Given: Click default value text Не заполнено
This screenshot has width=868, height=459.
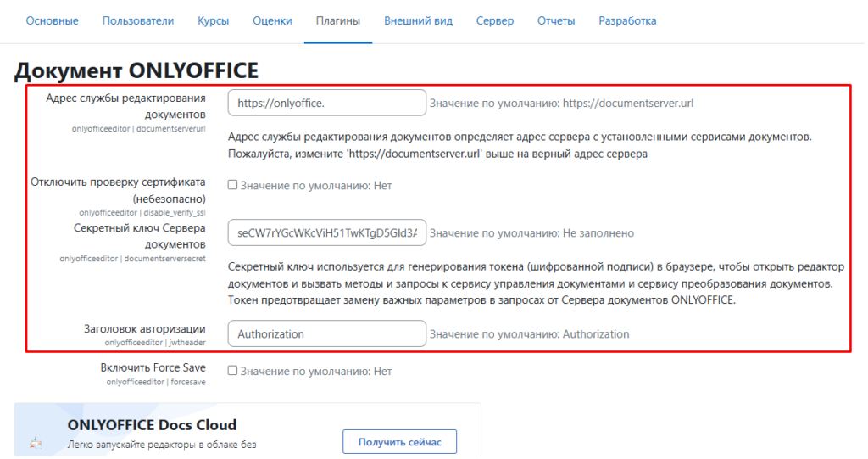Looking at the screenshot, I should 598,233.
